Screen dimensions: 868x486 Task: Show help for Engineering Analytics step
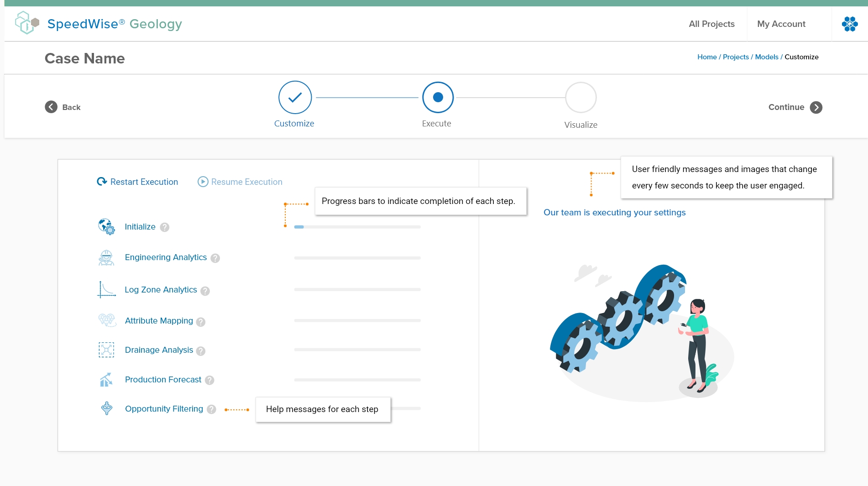click(215, 258)
